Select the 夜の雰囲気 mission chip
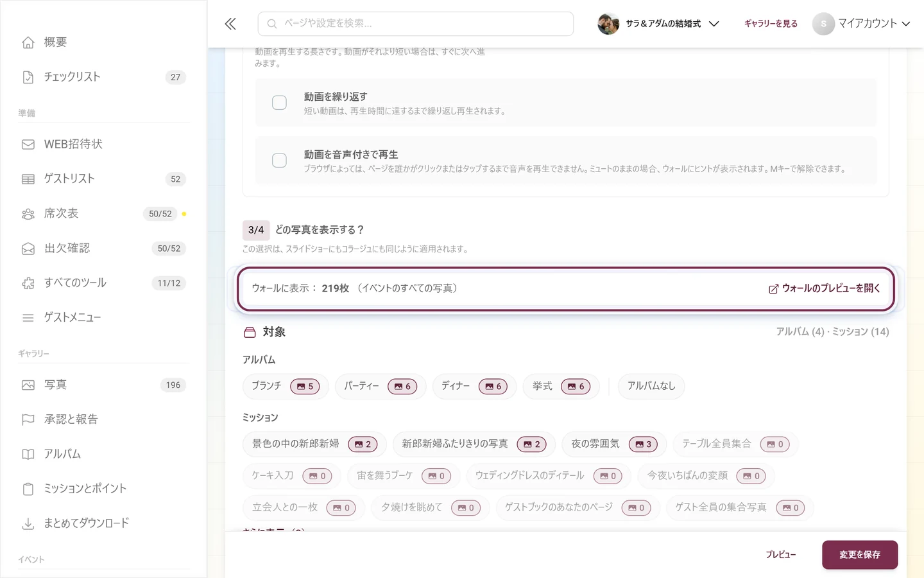This screenshot has height=578, width=924. click(614, 444)
